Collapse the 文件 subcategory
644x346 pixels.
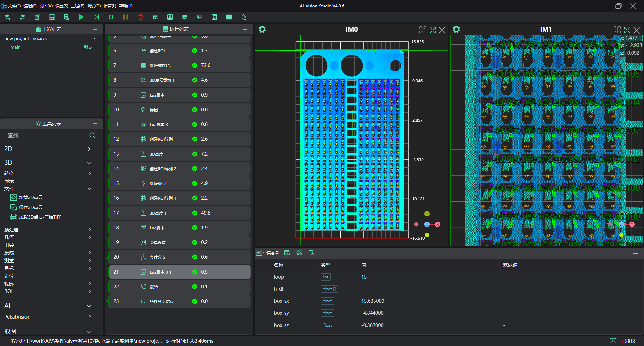point(90,189)
